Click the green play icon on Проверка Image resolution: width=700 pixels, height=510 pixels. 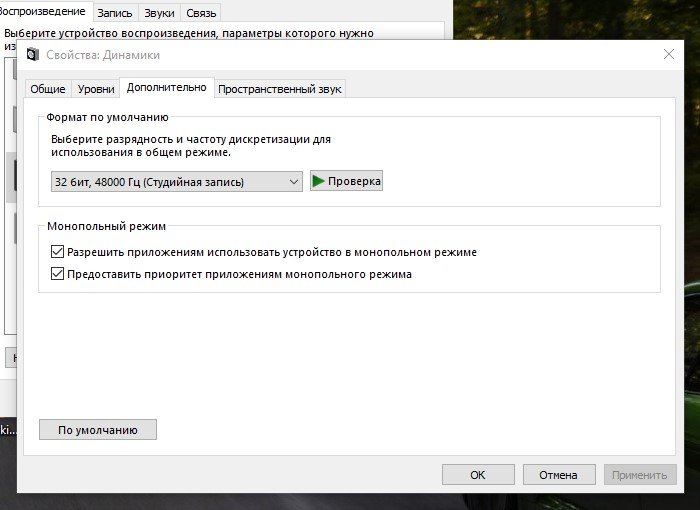coord(318,181)
